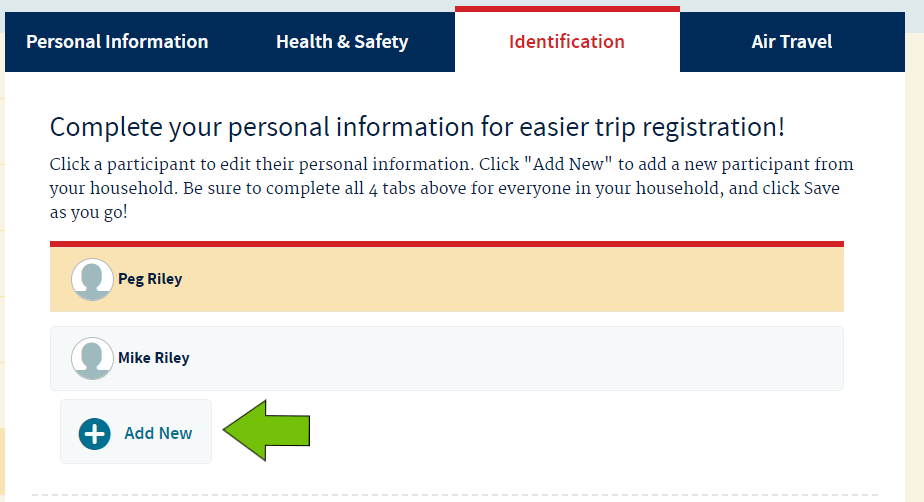Click the green arrow pointing at Add New
924x502 pixels.
click(266, 430)
